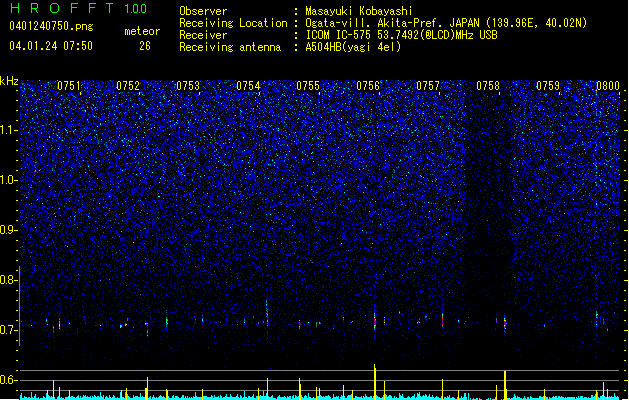Click the 'meteor' count label
Viewport: 629px width, 400px height.
(x=142, y=31)
